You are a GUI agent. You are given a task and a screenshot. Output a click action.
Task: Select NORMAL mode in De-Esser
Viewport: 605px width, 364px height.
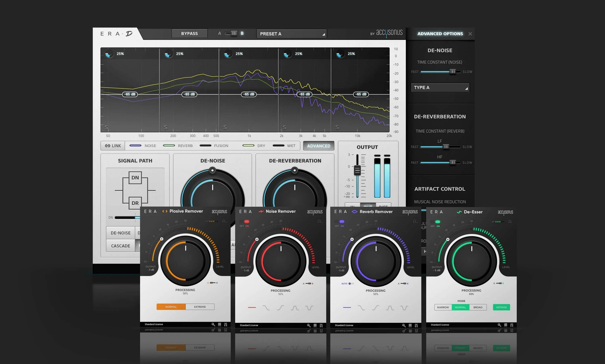coord(460,307)
